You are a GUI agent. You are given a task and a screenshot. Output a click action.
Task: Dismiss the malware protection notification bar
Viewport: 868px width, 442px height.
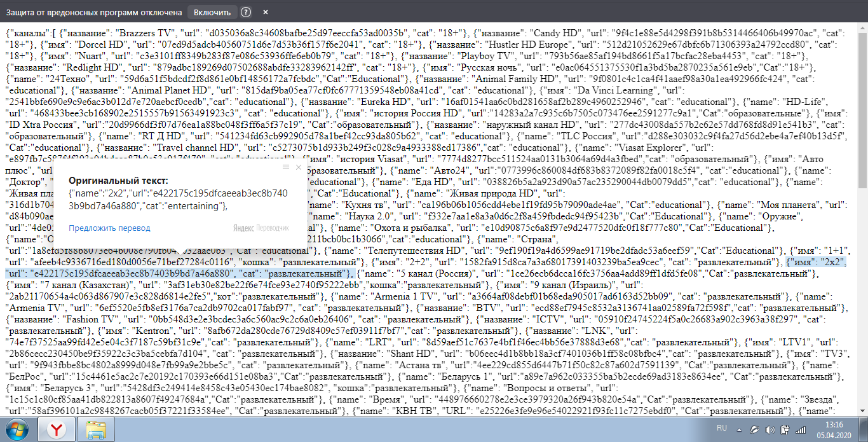pyautogui.click(x=266, y=12)
